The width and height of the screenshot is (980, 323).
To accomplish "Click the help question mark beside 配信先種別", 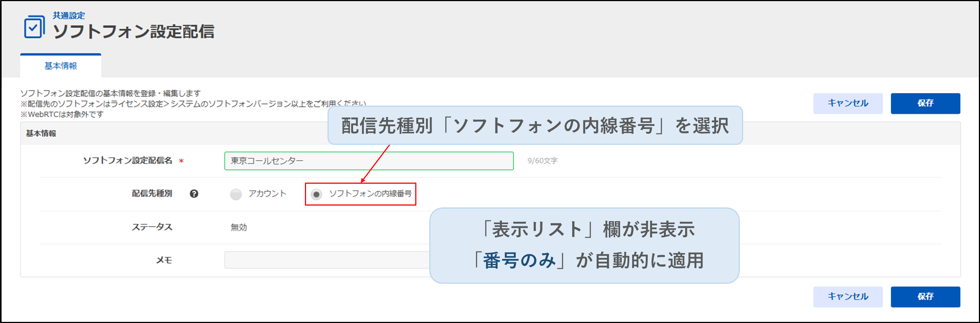I will (194, 194).
